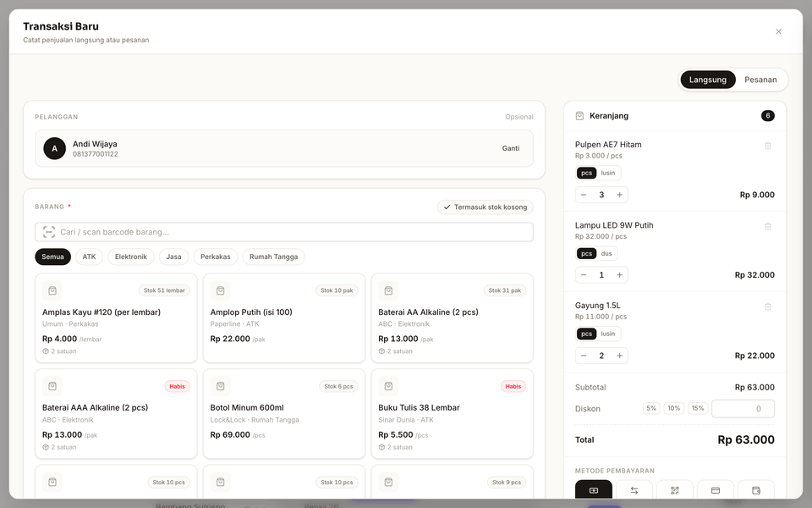Select card payment method icon
812x508 pixels.
[716, 490]
